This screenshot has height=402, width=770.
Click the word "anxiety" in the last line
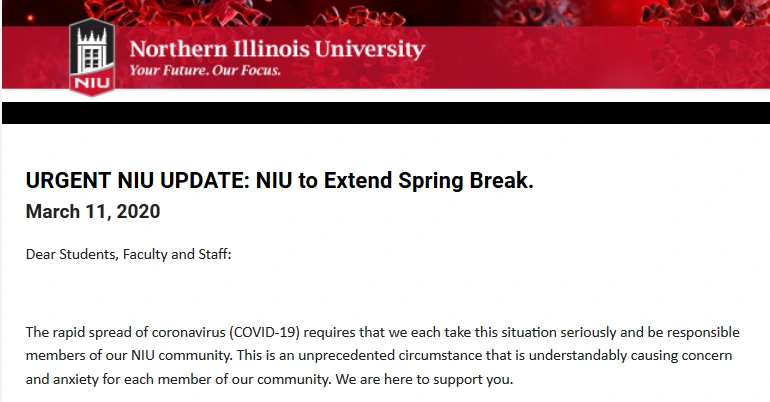[76, 379]
